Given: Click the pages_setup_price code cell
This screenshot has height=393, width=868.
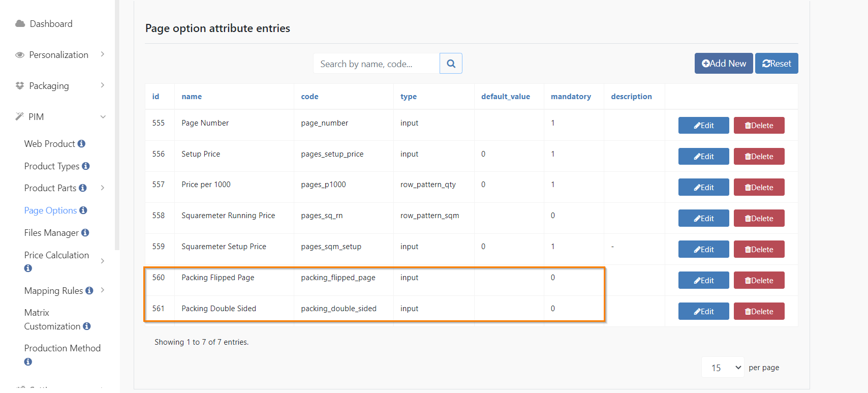Looking at the screenshot, I should [332, 154].
